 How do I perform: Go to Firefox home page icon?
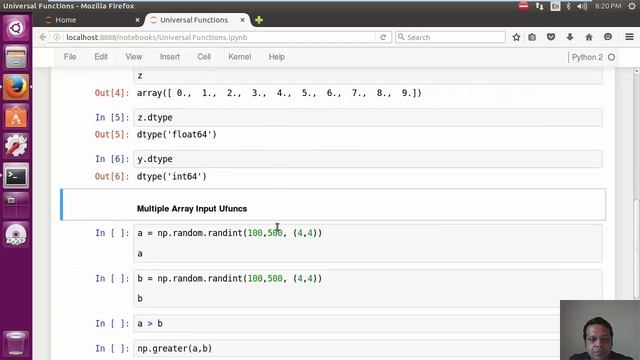click(x=589, y=37)
